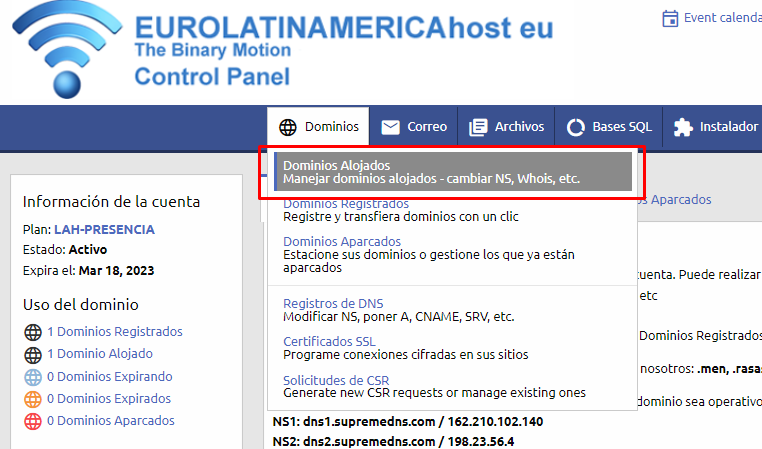762x449 pixels.
Task: Open the Event calendar link
Action: pyautogui.click(x=722, y=18)
